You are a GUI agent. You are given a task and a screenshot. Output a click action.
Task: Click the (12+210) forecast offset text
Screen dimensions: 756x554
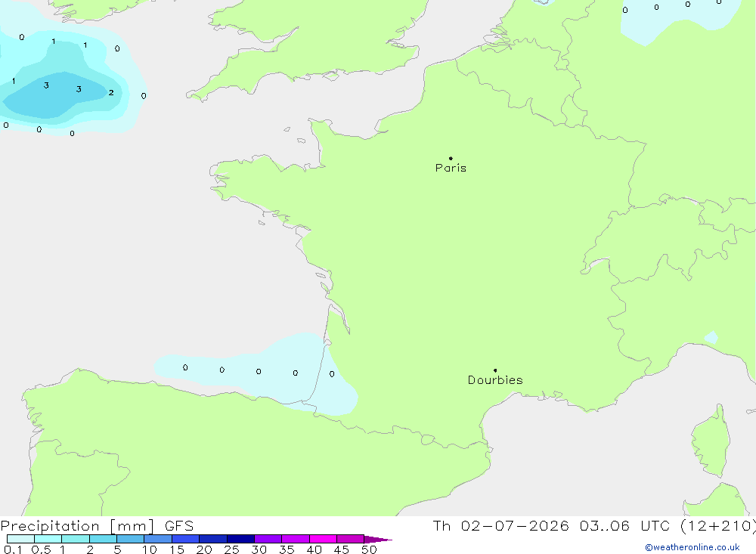718,525
